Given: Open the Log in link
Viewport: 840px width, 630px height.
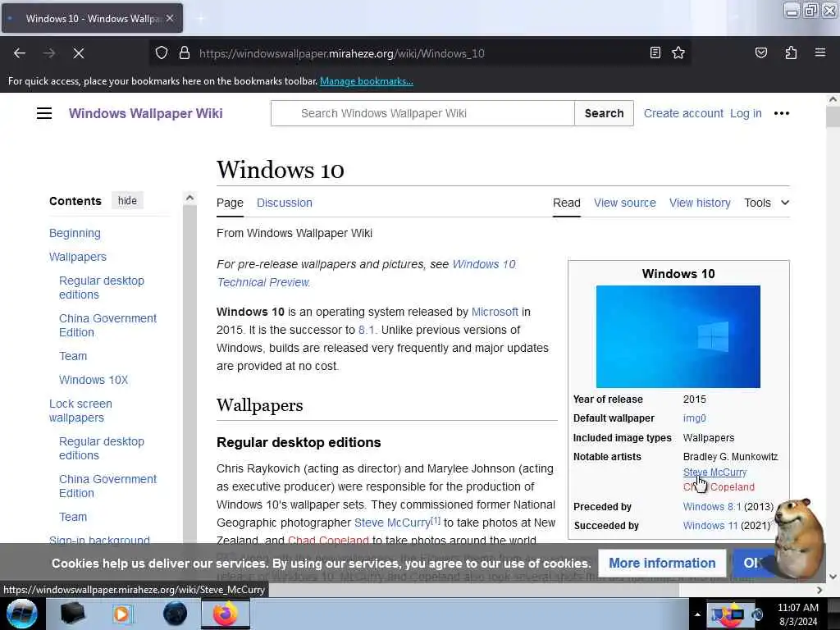Looking at the screenshot, I should [x=746, y=113].
